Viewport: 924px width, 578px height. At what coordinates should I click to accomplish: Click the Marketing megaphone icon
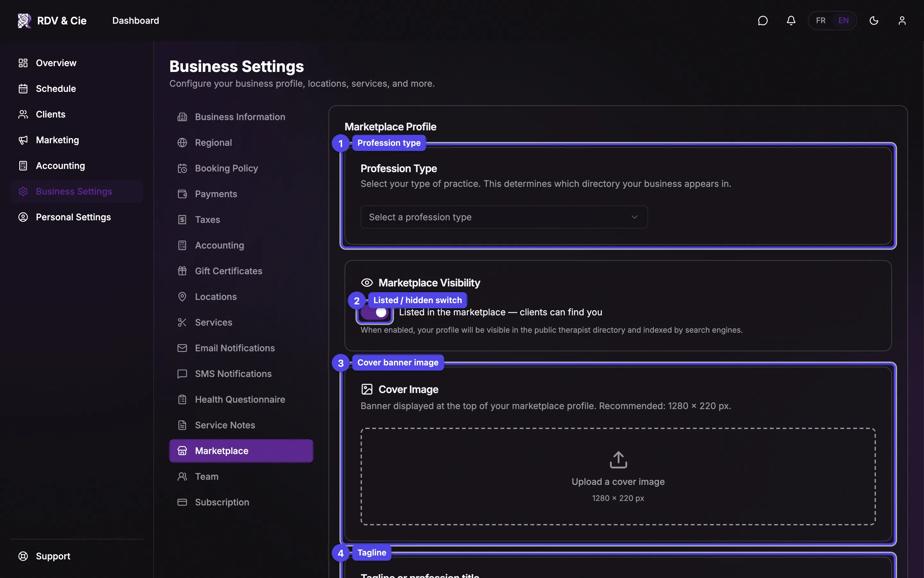(23, 140)
